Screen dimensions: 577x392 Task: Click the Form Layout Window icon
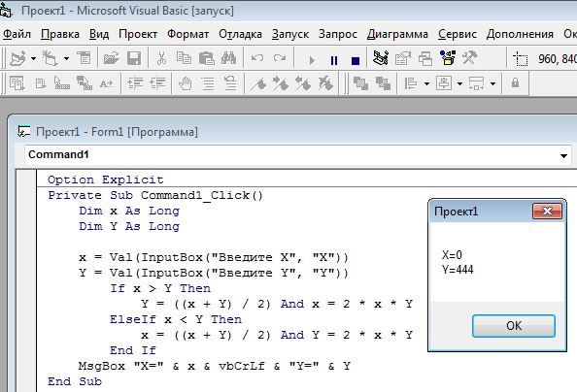pyautogui.click(x=425, y=58)
